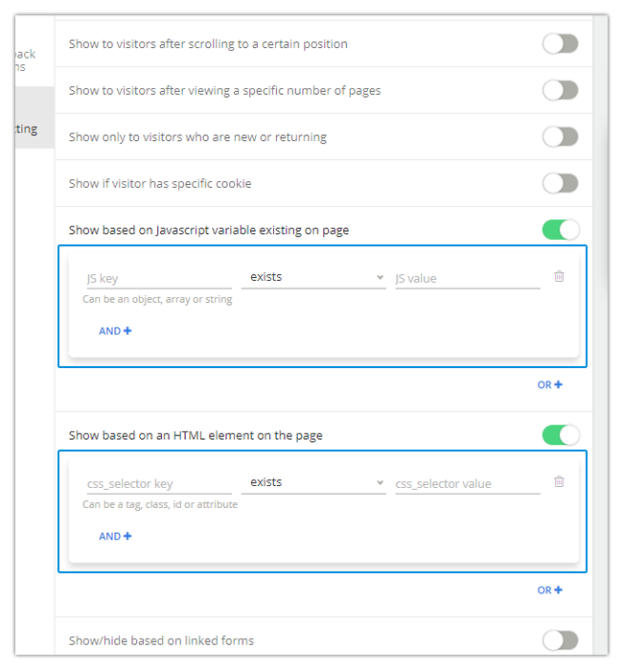623x672 pixels.
Task: Enable show/hide based on linked forms
Action: (561, 640)
